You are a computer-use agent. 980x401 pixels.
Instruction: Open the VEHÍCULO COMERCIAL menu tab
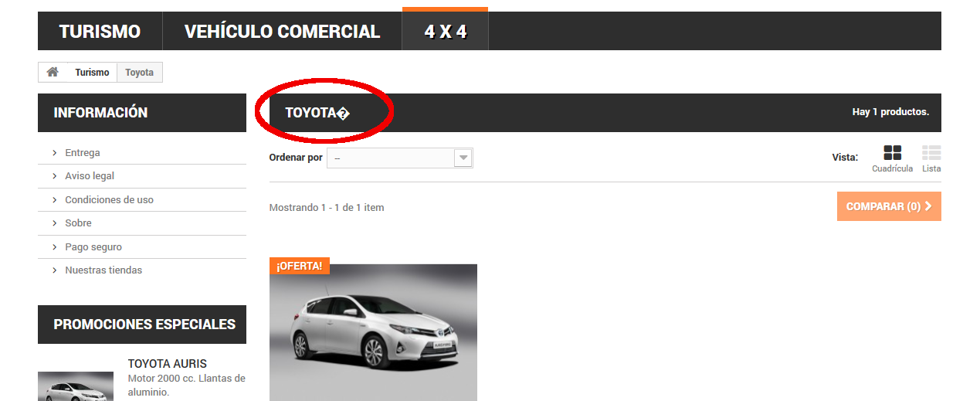click(x=282, y=32)
